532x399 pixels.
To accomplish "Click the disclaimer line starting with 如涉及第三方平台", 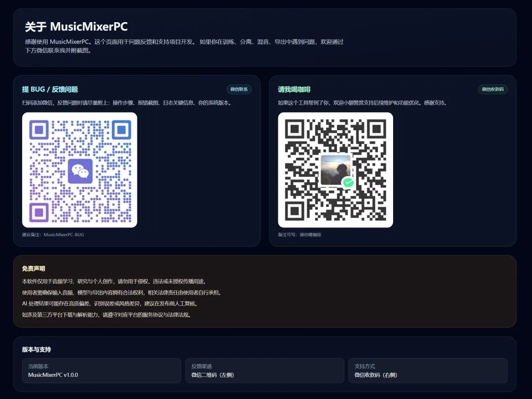I will [106, 315].
